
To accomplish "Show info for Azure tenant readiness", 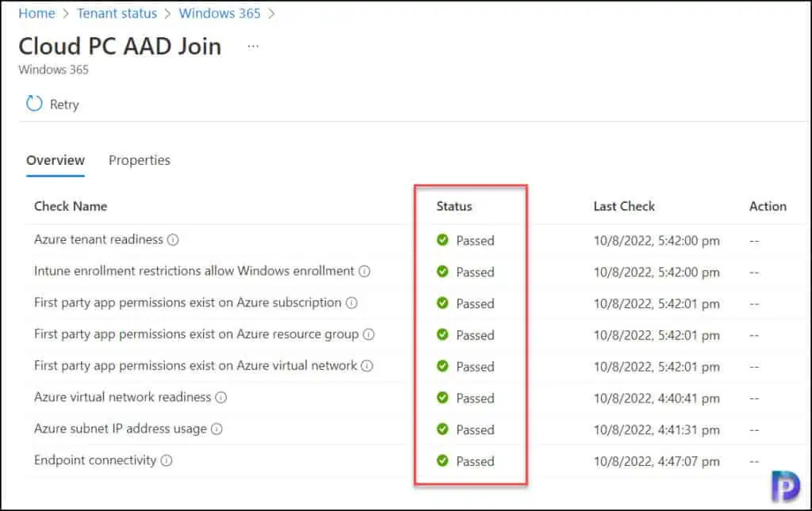I will pyautogui.click(x=173, y=239).
